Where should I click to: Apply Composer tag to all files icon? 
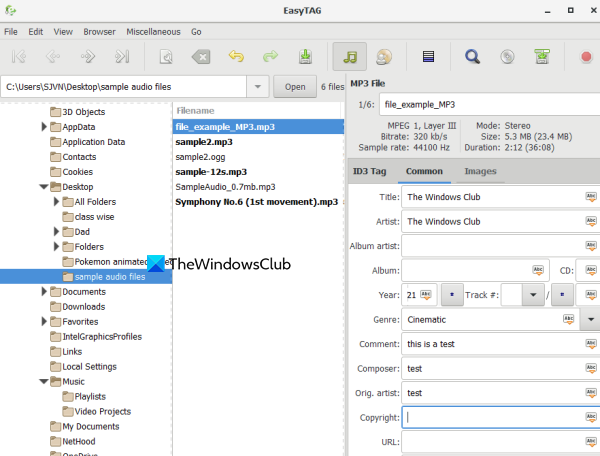click(x=591, y=368)
